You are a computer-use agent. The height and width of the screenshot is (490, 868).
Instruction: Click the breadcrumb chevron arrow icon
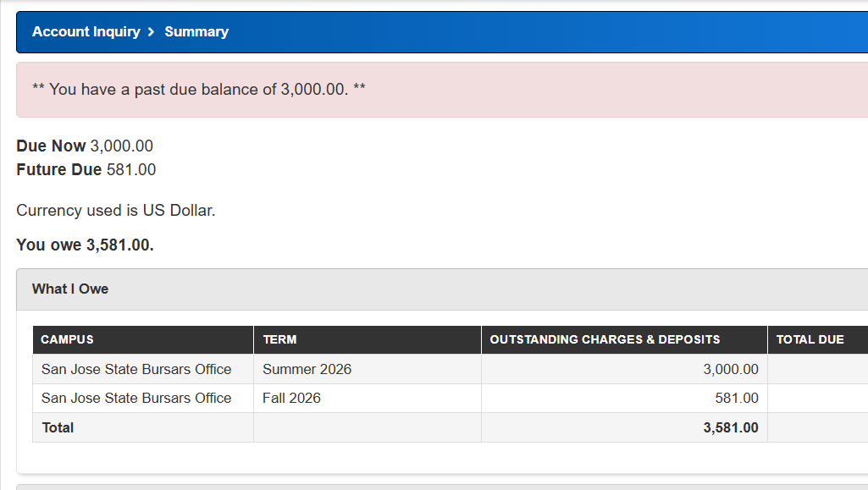click(x=151, y=32)
